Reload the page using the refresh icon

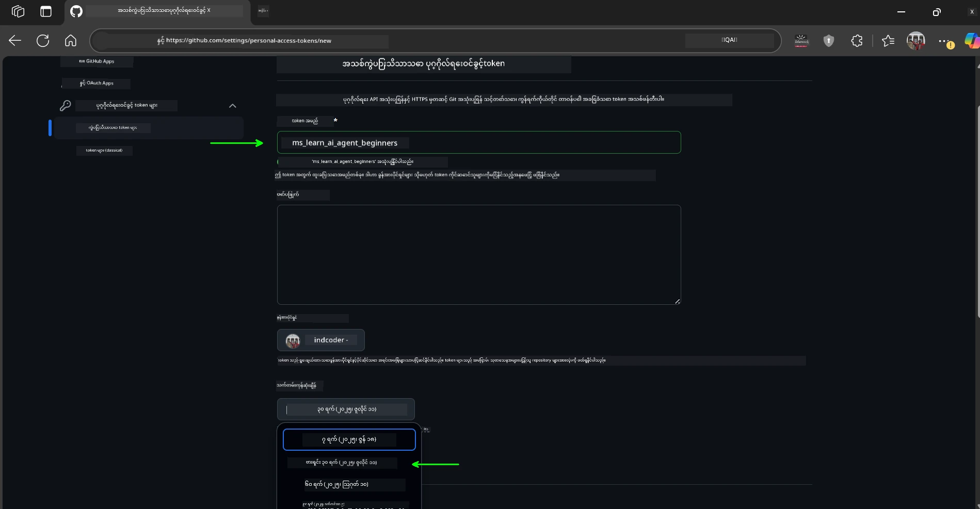point(43,41)
